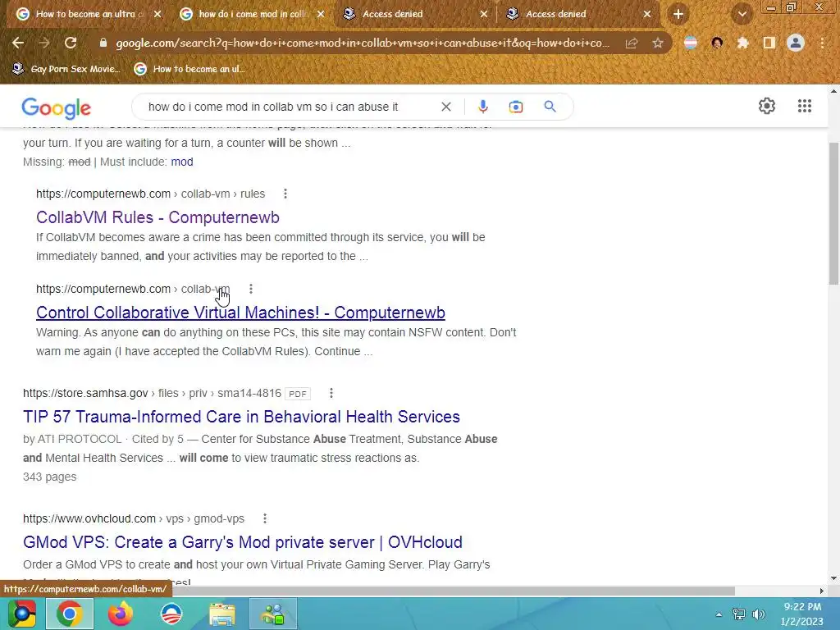Bookmark this page with the star icon
Viewport: 840px width, 630px height.
(658, 43)
